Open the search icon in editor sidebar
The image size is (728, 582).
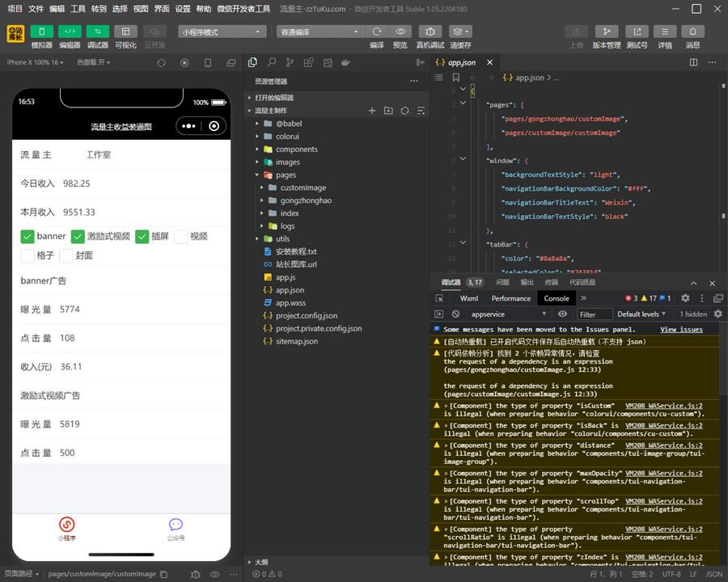(x=271, y=62)
